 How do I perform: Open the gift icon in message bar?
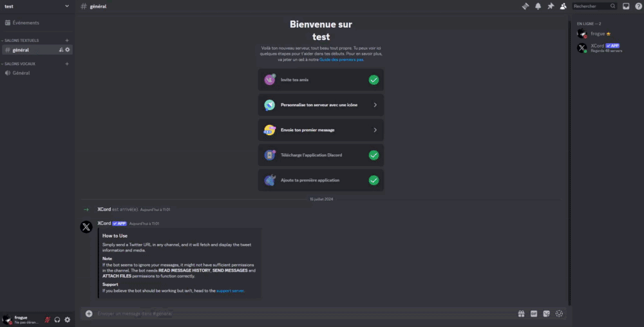(522, 313)
